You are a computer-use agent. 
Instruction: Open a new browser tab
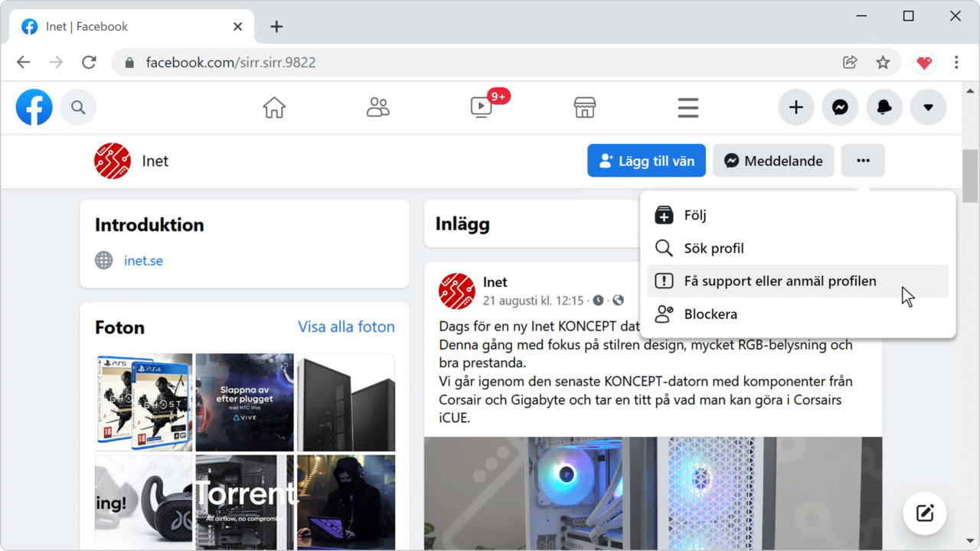pos(276,26)
